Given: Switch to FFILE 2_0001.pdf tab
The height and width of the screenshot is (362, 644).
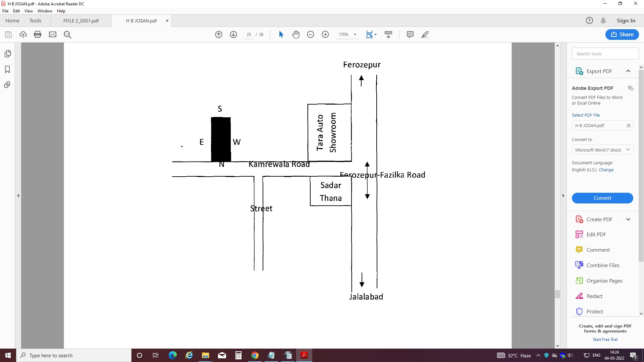Looking at the screenshot, I should click(x=81, y=21).
